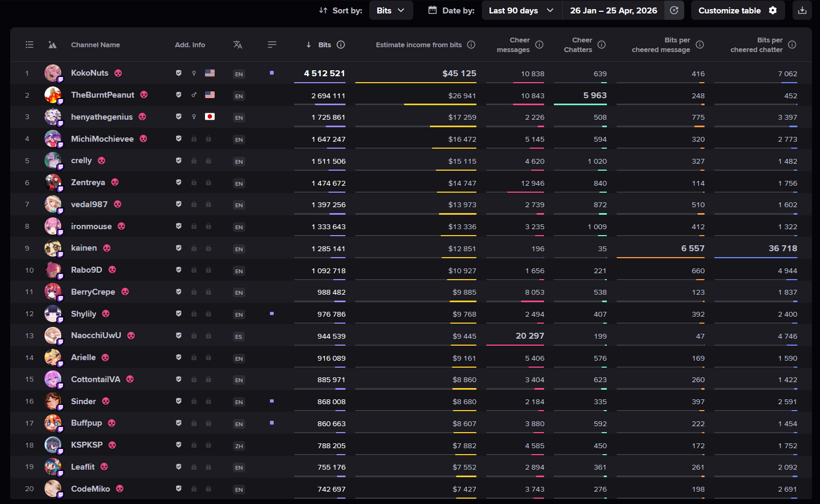Click the pink mature icon beside KokoNuts
The height and width of the screenshot is (504, 820).
[118, 73]
